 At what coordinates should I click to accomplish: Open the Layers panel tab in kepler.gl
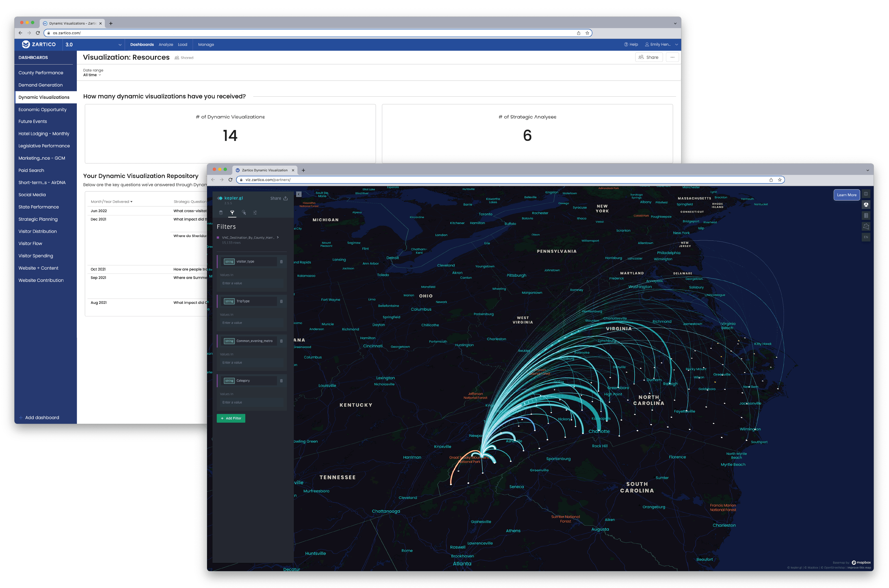coord(221,213)
